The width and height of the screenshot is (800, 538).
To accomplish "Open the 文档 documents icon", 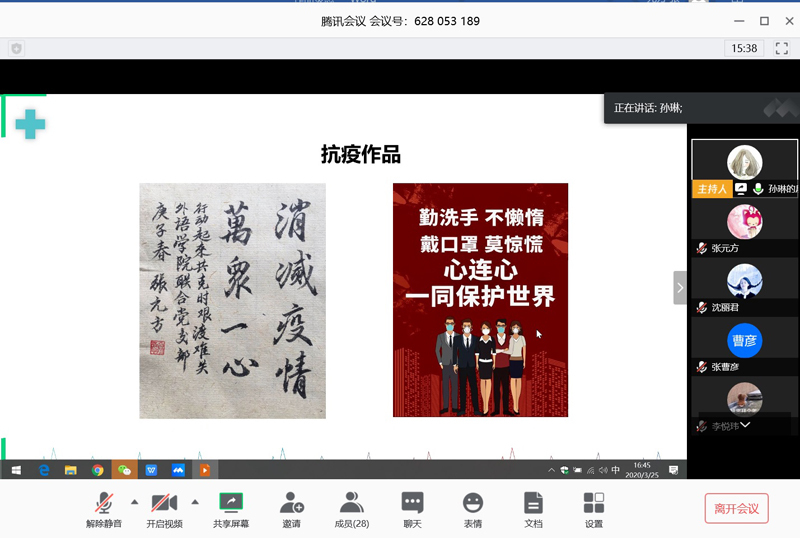I will 533,508.
